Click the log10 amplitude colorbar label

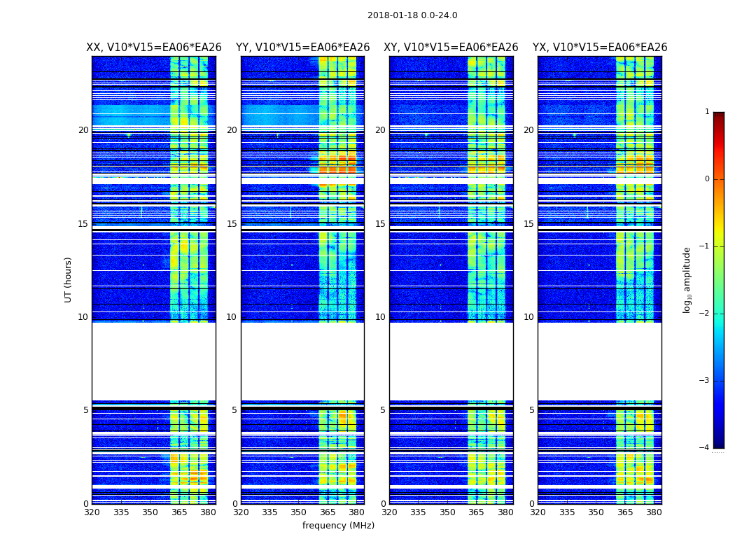coord(687,280)
